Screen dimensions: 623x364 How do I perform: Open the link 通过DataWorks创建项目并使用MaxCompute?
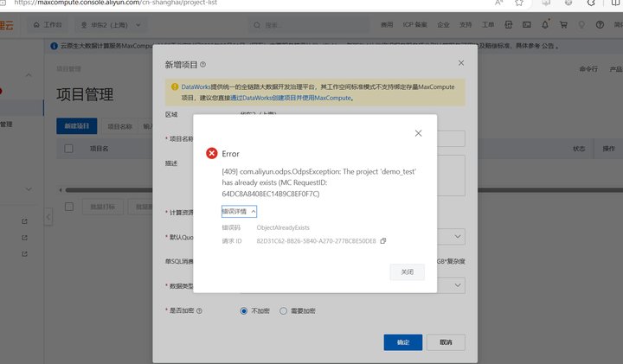[291, 98]
